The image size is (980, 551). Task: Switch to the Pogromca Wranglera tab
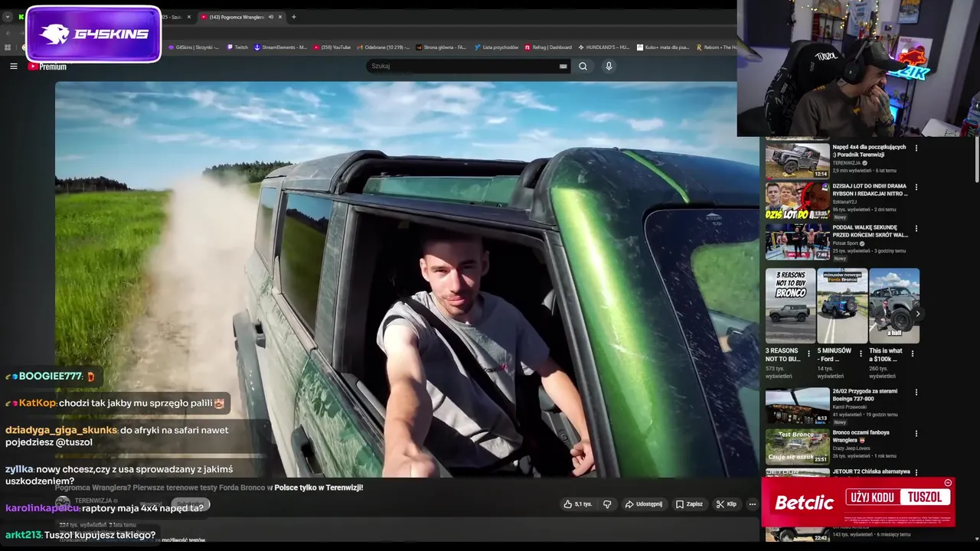coord(236,17)
